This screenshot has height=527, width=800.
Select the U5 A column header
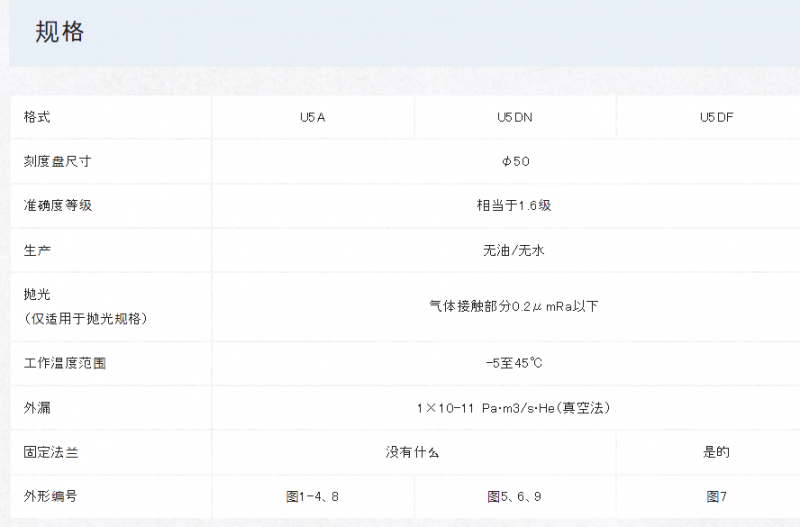[312, 117]
